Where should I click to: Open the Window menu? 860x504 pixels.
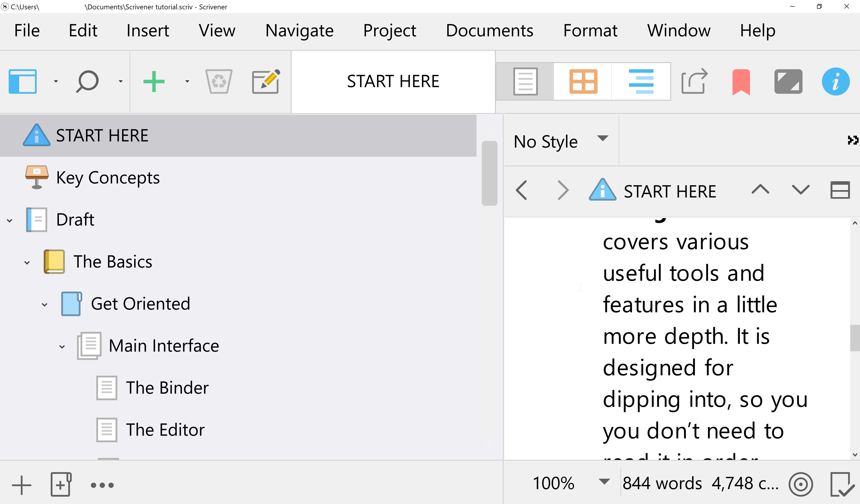pyautogui.click(x=679, y=31)
